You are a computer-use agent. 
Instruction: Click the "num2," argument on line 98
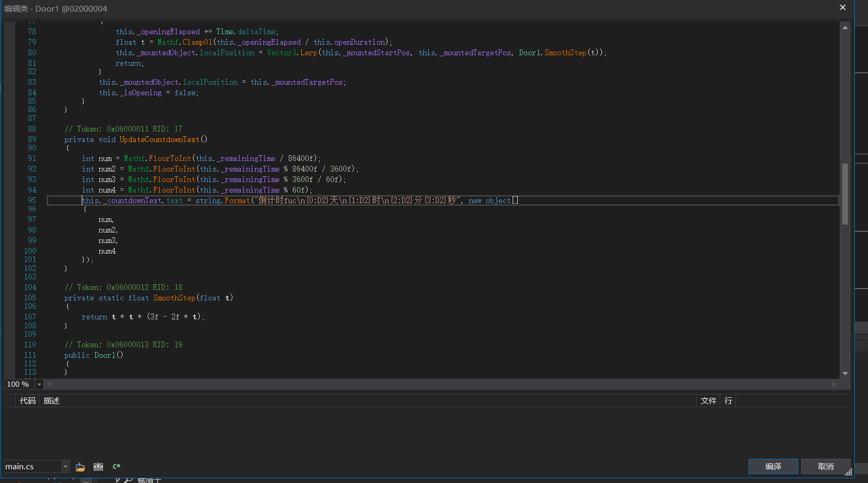point(108,230)
